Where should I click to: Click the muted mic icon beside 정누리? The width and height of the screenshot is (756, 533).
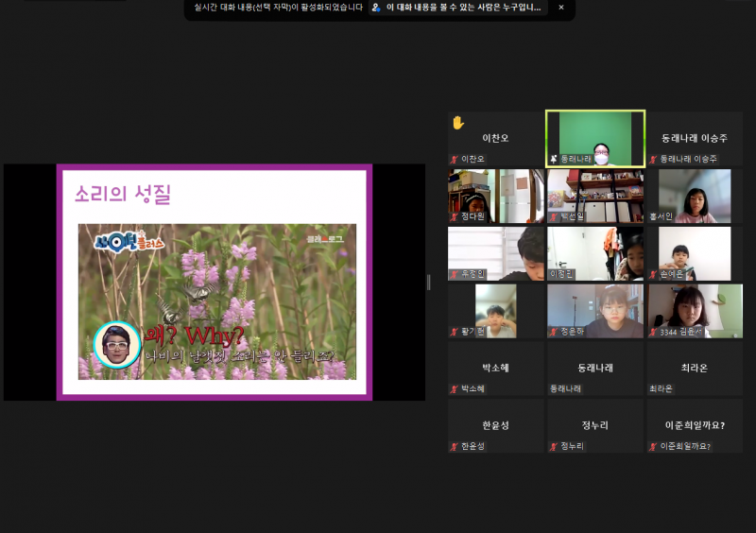554,447
